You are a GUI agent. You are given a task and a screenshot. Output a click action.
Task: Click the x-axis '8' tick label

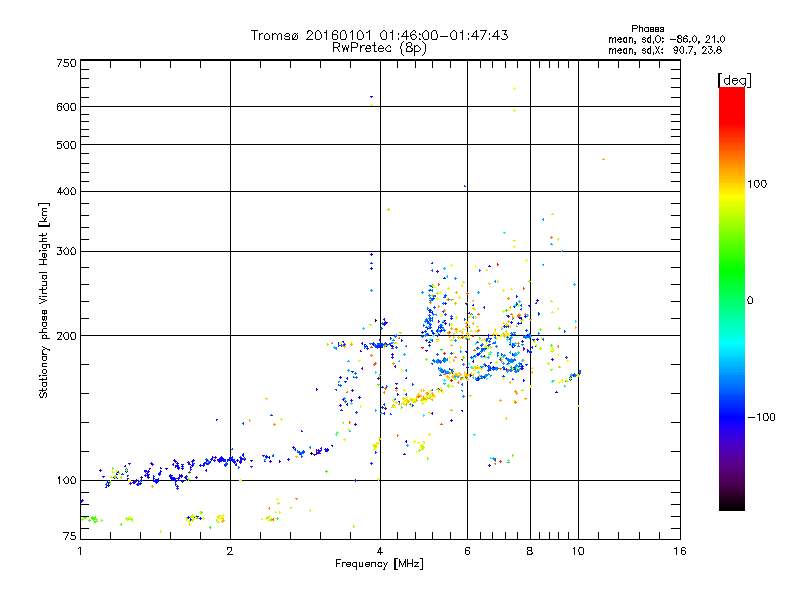coord(530,551)
